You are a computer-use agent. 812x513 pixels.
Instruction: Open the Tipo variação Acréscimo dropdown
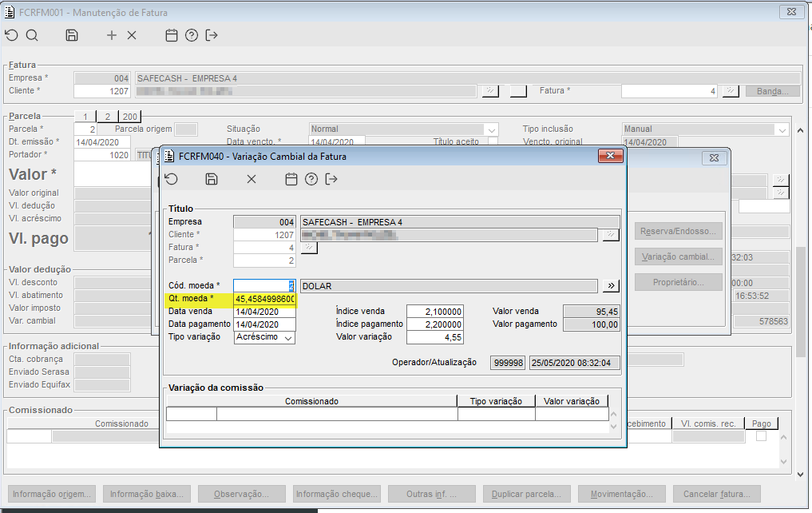click(289, 338)
